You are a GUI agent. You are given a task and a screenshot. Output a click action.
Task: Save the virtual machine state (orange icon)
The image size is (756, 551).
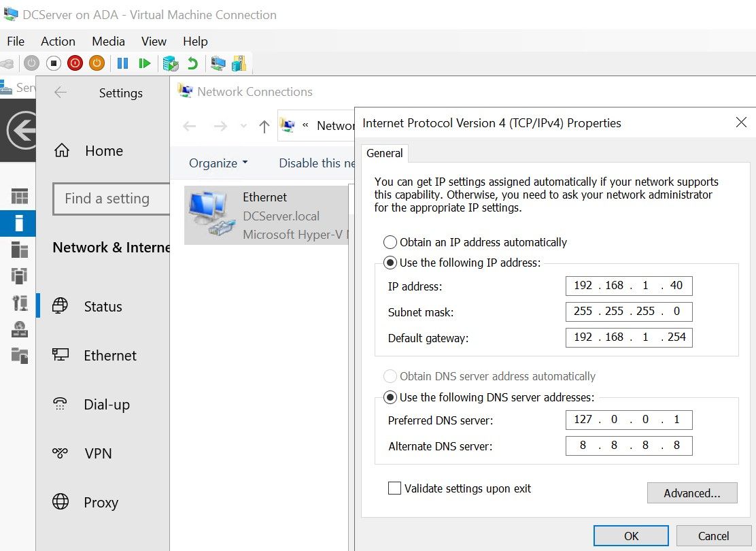(96, 63)
